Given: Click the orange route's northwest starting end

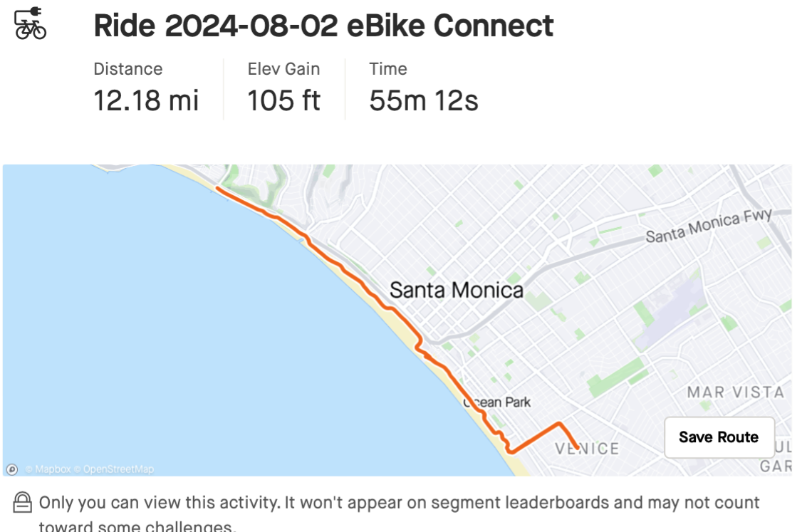Looking at the screenshot, I should 218,189.
